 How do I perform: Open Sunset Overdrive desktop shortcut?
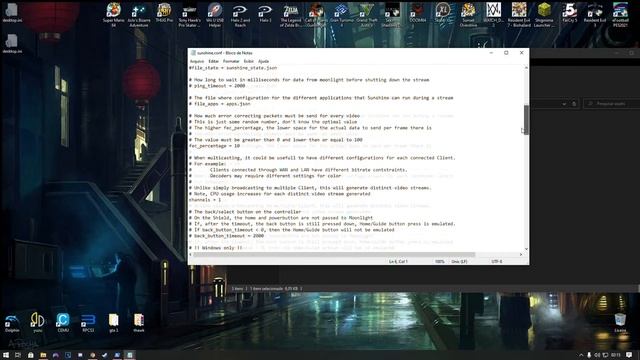click(468, 15)
